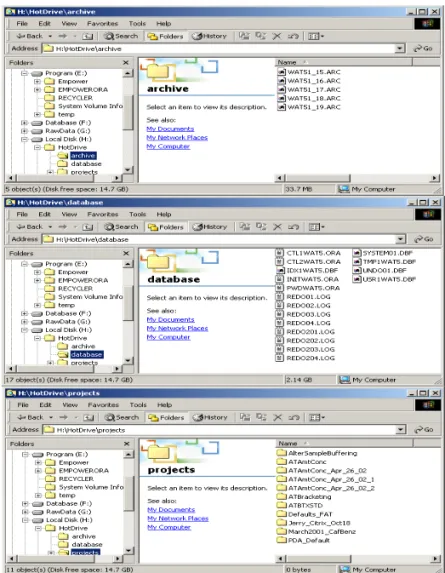The width and height of the screenshot is (445, 573).
Task: Click Go button in archive window
Action: point(423,48)
